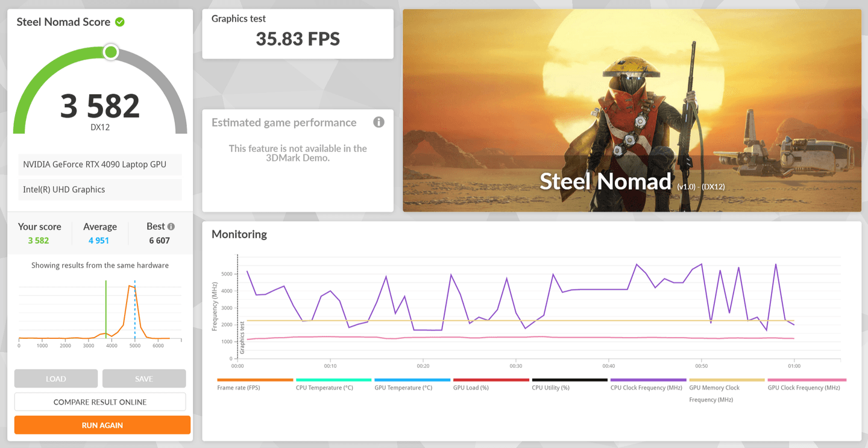Click the Estimated game performance heading
This screenshot has height=448, width=868.
pyautogui.click(x=284, y=122)
